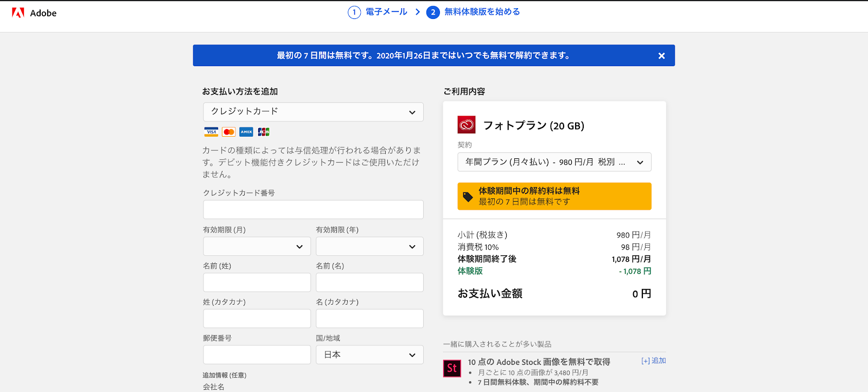Open the クレジットカード payment method dropdown
This screenshot has height=392, width=868.
tap(313, 112)
